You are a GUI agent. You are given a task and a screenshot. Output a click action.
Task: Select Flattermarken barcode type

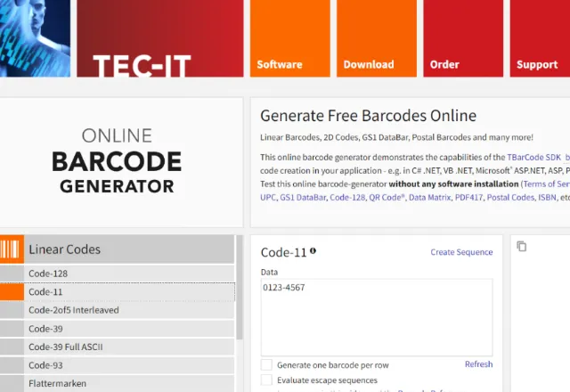[117, 383]
